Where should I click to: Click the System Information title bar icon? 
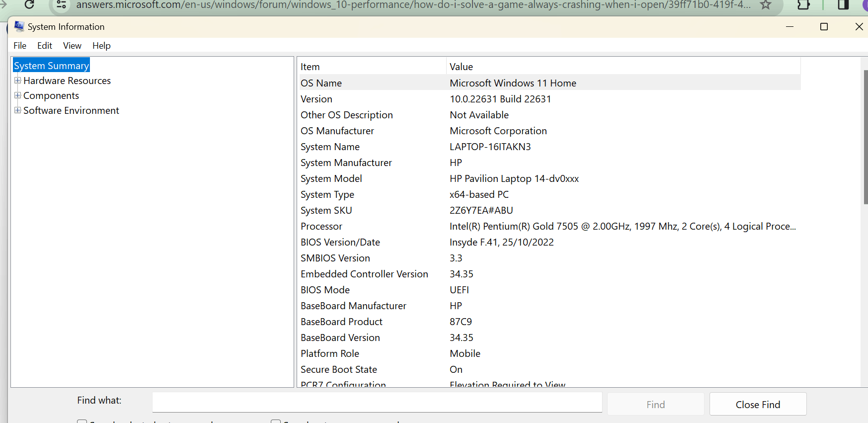coord(19,26)
